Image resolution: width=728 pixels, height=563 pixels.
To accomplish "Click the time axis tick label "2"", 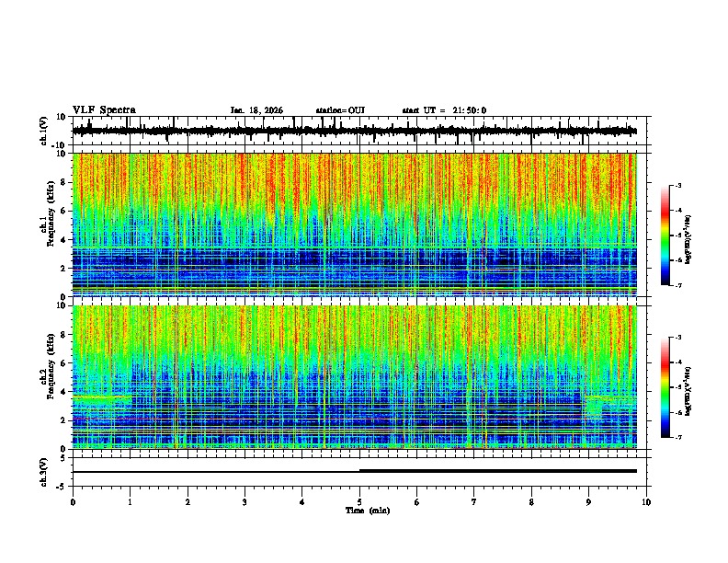I will click(x=188, y=502).
